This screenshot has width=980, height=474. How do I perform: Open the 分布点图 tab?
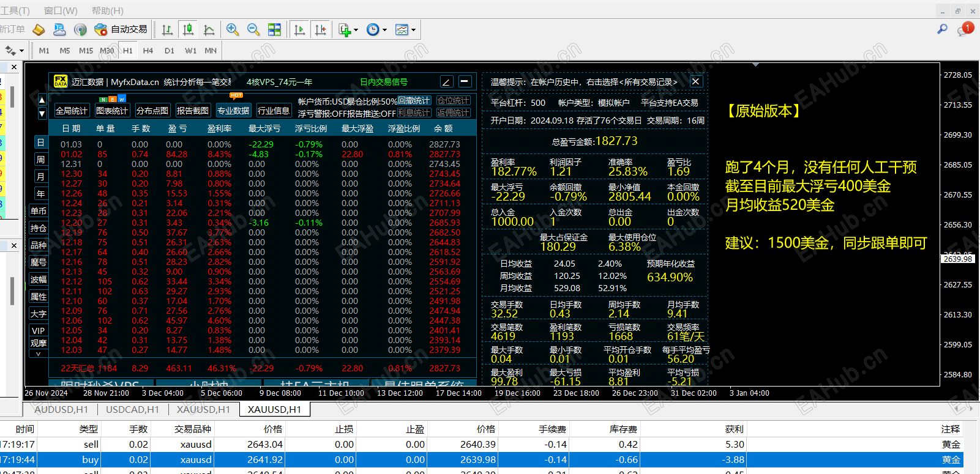click(152, 111)
